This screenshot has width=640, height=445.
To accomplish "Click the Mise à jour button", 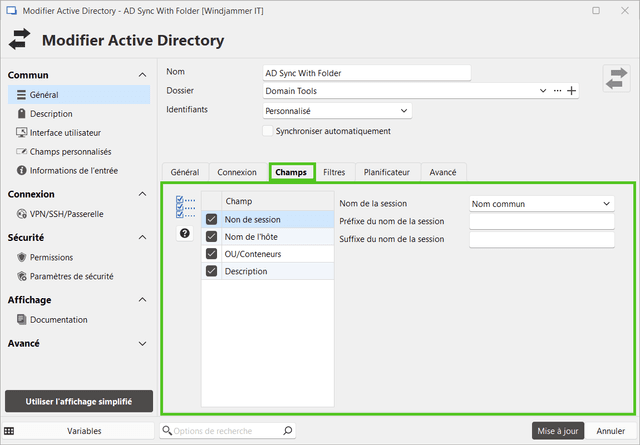I will [557, 430].
